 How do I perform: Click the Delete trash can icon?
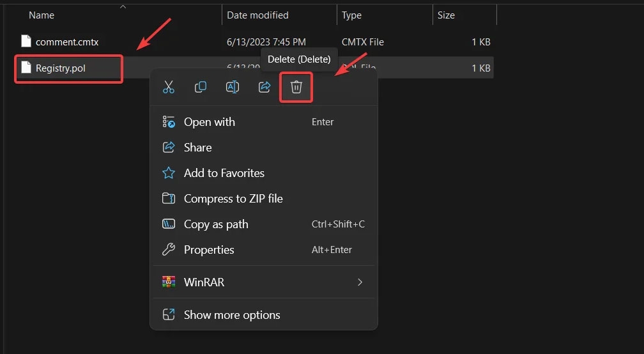(296, 87)
